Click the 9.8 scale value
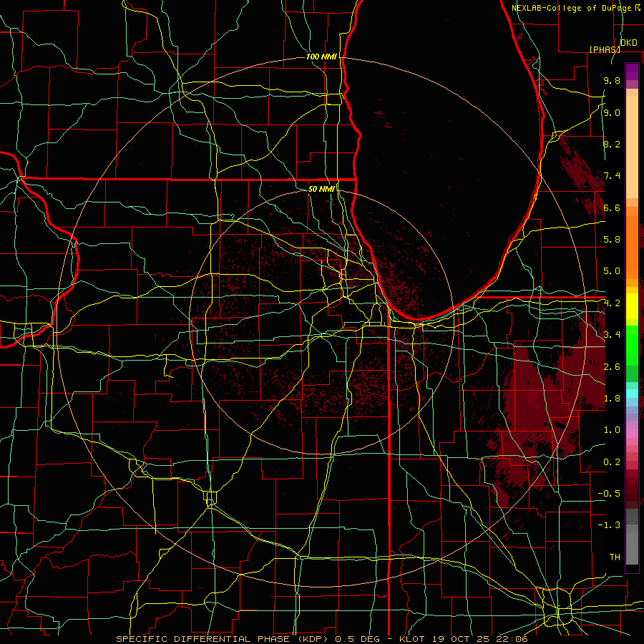Viewport: 644px width, 644px height. coord(612,81)
